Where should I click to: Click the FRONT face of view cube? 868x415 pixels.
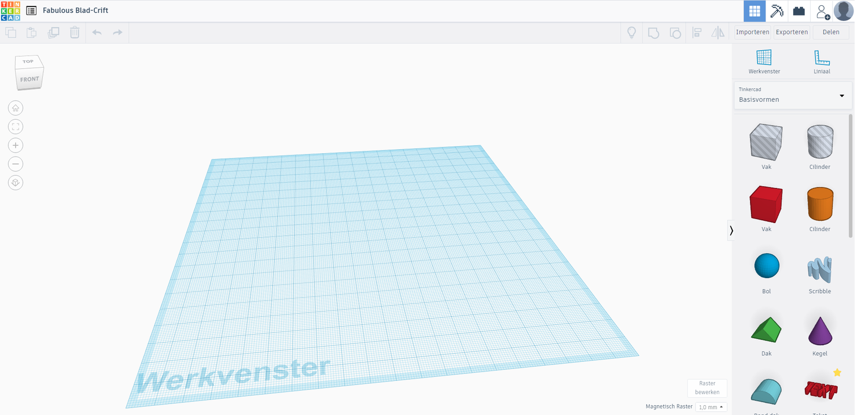click(x=30, y=80)
